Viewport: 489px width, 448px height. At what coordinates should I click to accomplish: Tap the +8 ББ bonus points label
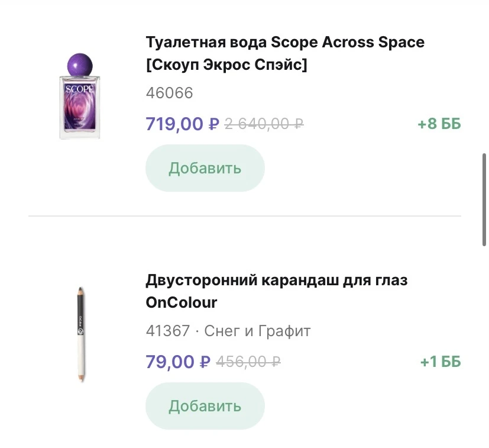pyautogui.click(x=439, y=124)
